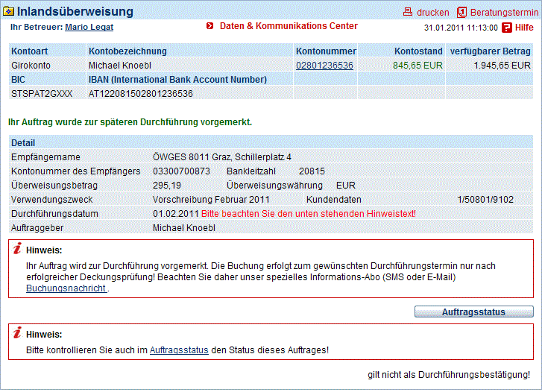Open Daten & Kommunikations Center
This screenshot has height=392, width=542.
tap(289, 26)
